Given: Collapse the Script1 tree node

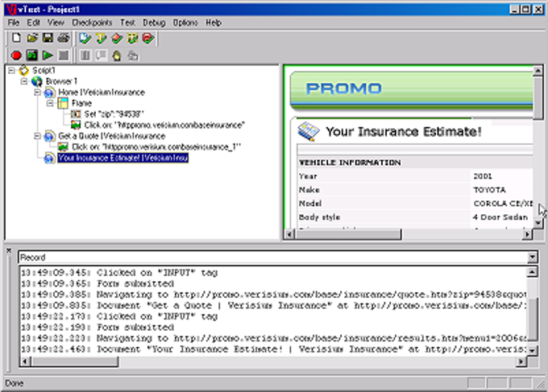Looking at the screenshot, I should (11, 71).
